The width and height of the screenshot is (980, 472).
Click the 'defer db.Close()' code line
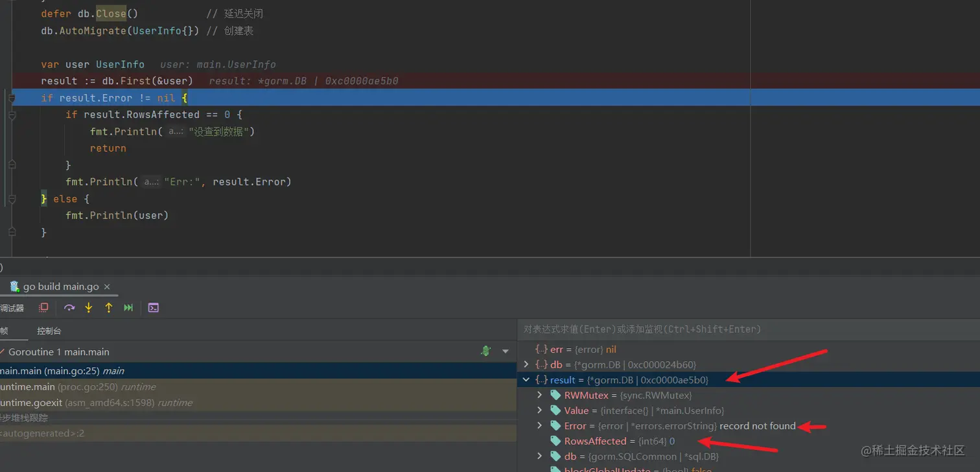pyautogui.click(x=89, y=14)
